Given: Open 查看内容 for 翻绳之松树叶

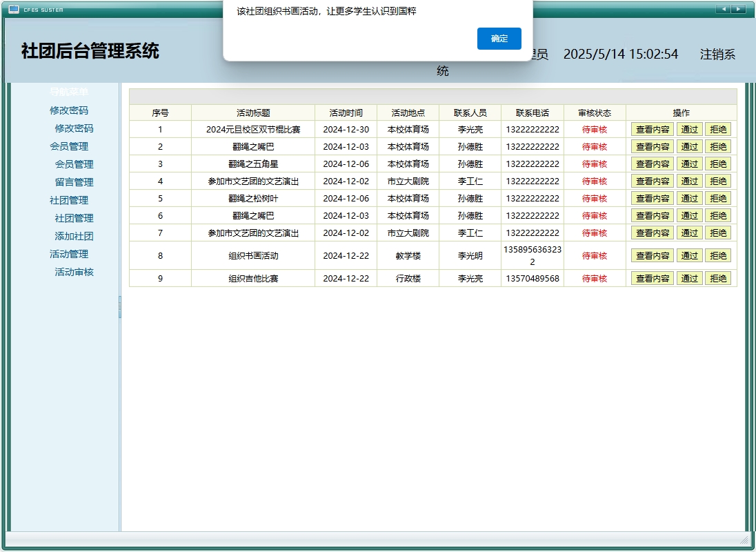Looking at the screenshot, I should (652, 198).
